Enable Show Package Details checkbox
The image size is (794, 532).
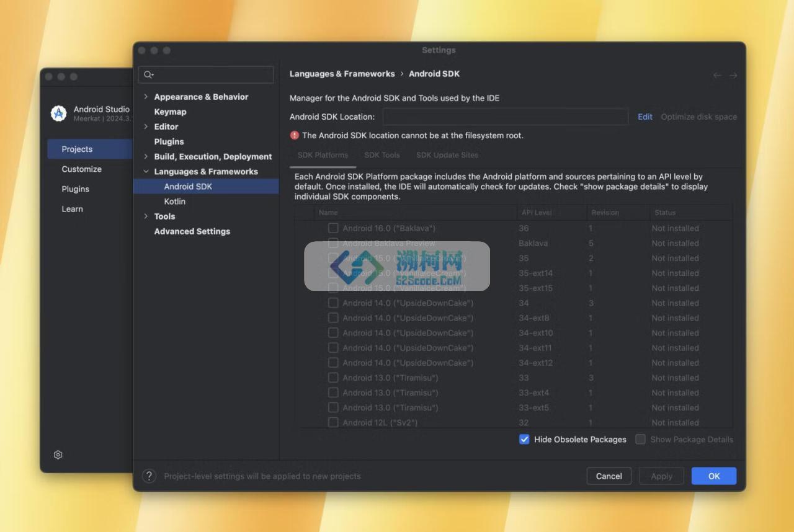(x=640, y=439)
